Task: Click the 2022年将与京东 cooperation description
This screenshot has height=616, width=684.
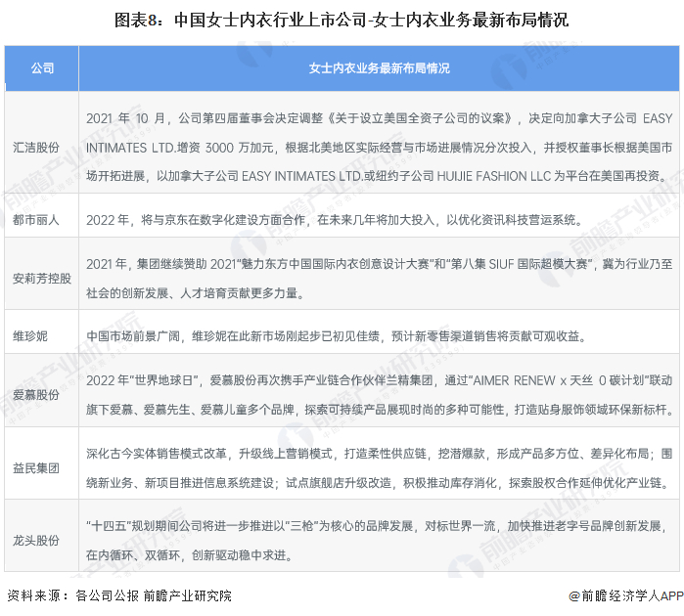Action: click(335, 220)
